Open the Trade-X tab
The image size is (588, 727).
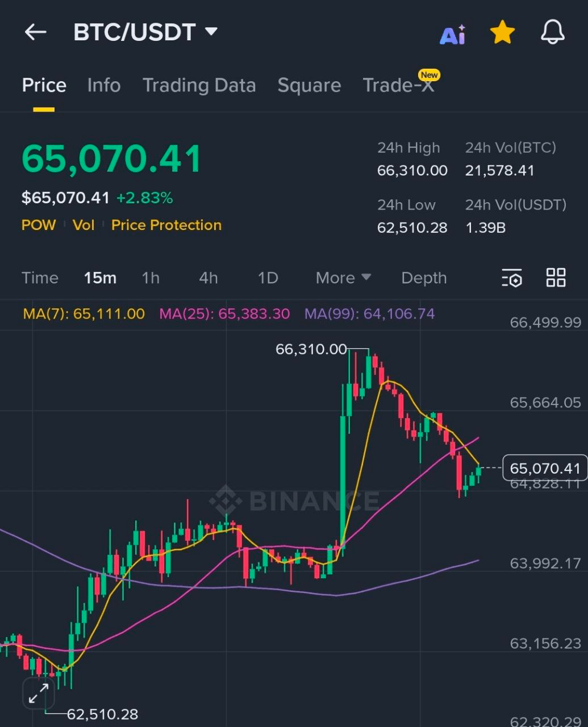pos(398,85)
